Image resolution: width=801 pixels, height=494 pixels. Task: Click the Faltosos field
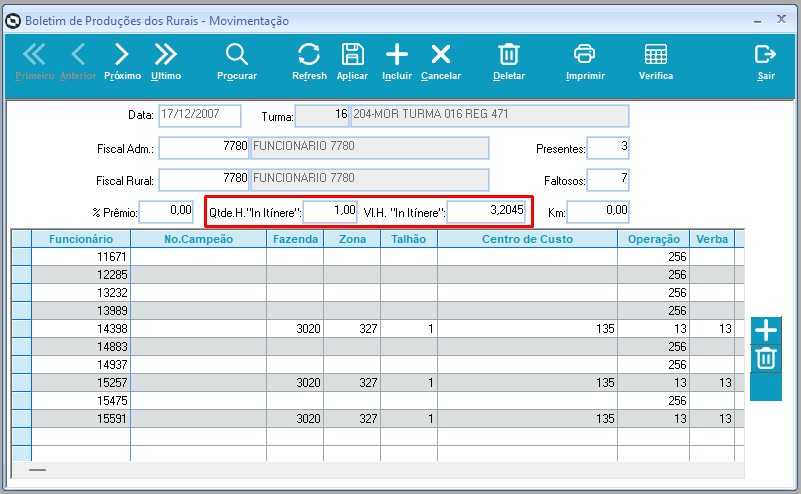608,180
